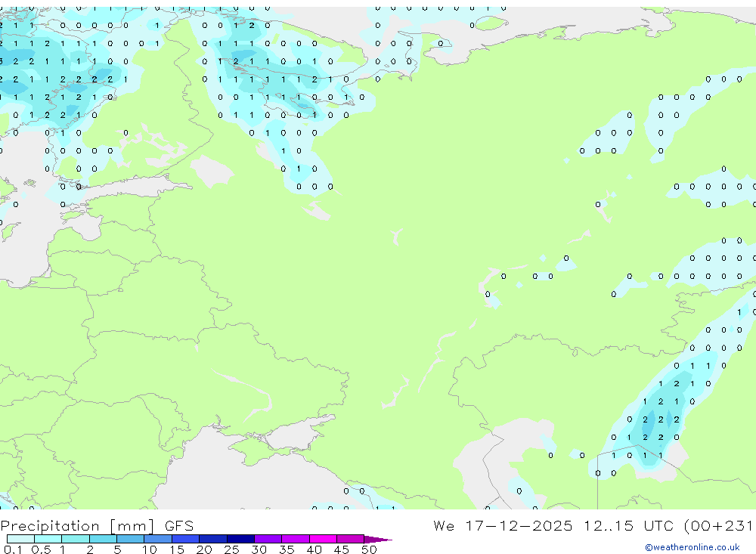The width and height of the screenshot is (756, 554).
Task: Click the "GFS" model label
Action: tap(179, 525)
